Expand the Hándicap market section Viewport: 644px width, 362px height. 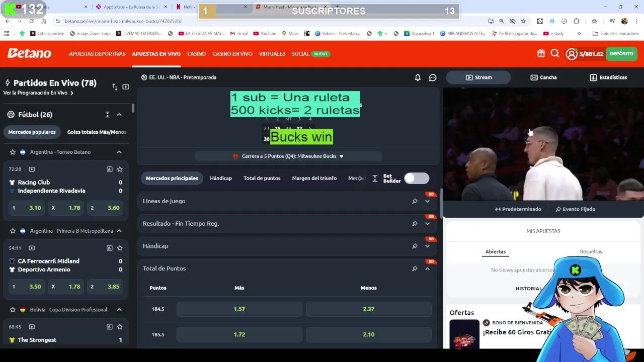coord(427,246)
